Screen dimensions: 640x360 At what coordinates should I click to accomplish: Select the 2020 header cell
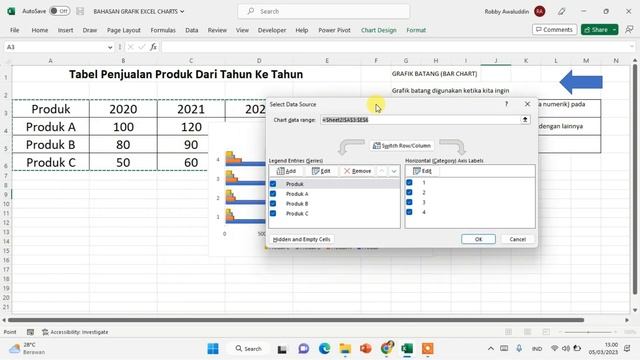click(123, 109)
